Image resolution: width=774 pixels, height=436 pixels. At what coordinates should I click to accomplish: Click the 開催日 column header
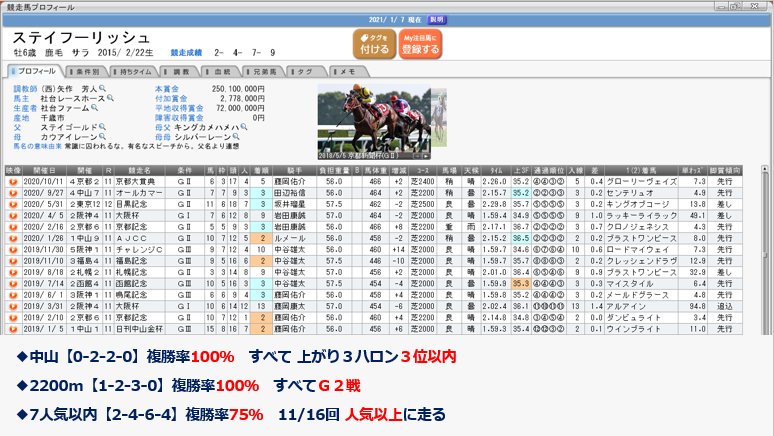pyautogui.click(x=44, y=171)
